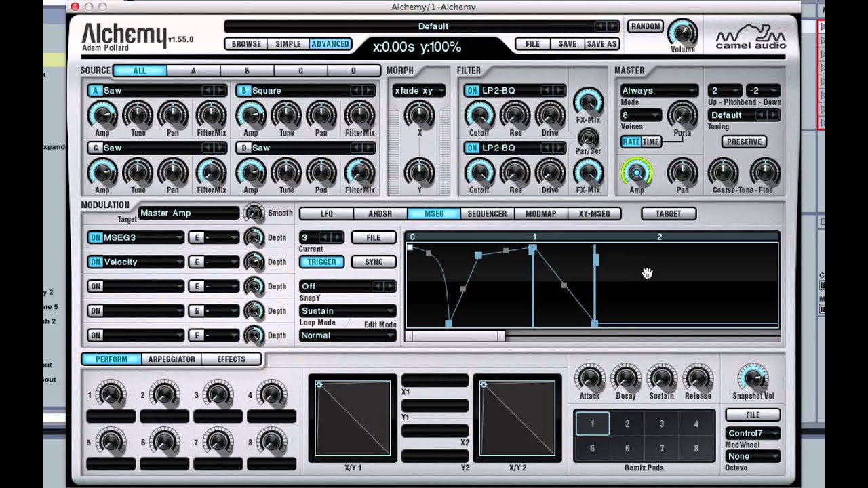The image size is (868, 488).
Task: Click Perform knob 1
Action: click(111, 394)
